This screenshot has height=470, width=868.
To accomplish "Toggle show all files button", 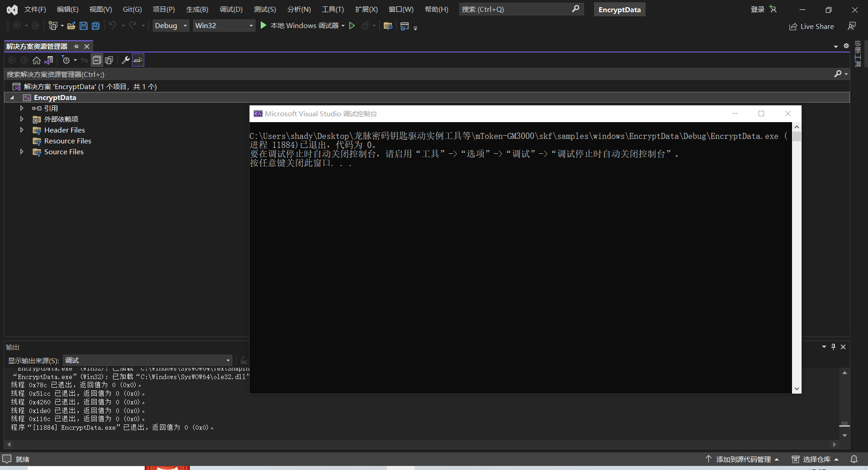I will tap(109, 60).
